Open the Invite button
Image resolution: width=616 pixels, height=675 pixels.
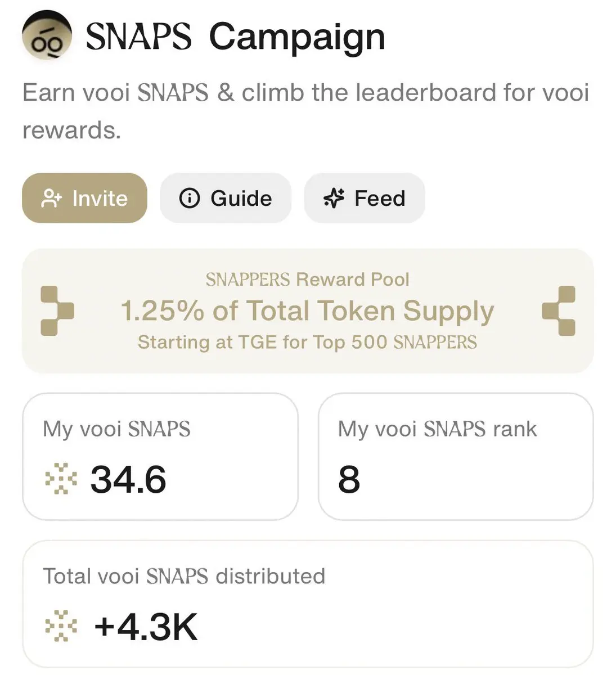(84, 198)
